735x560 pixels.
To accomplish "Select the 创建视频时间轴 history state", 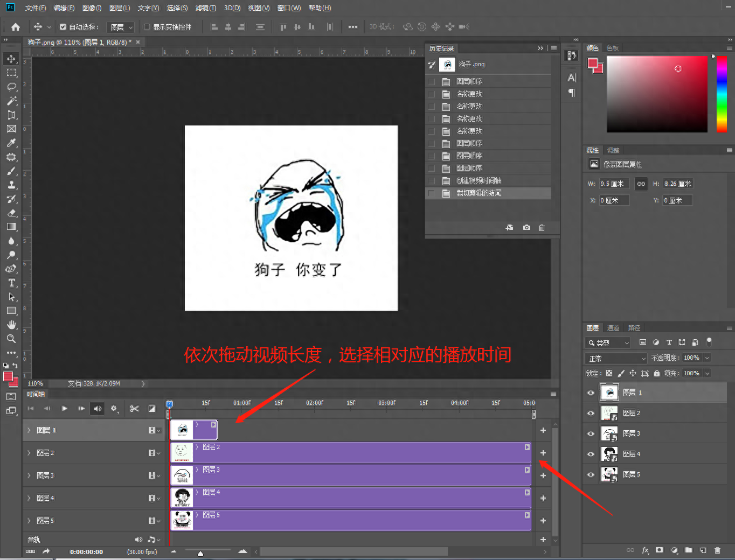I will tap(479, 180).
